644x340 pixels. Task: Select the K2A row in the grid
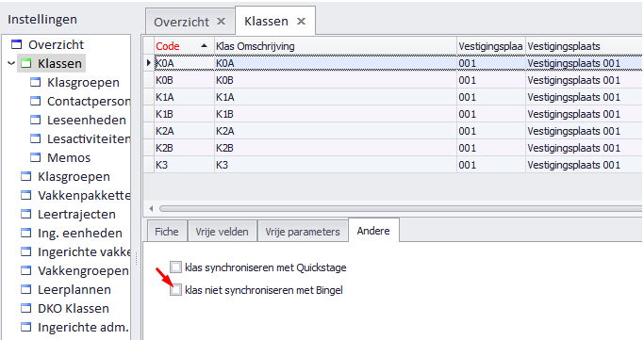pos(392,131)
